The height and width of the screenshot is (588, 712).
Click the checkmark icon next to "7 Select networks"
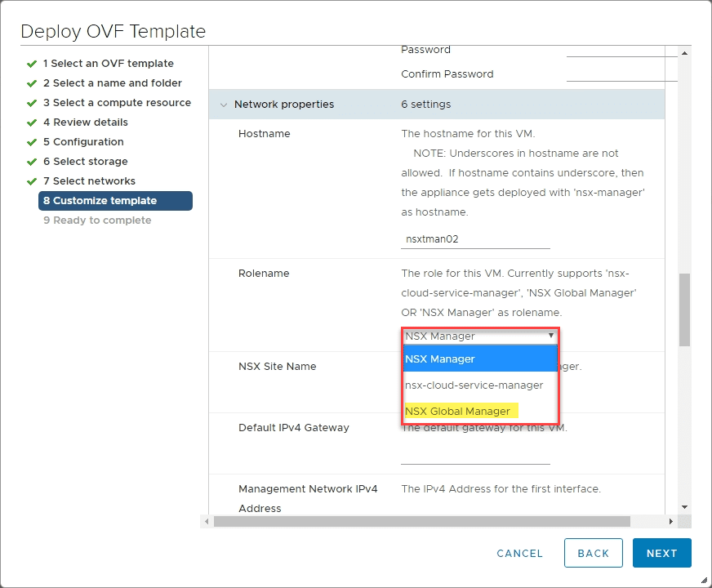(x=33, y=180)
